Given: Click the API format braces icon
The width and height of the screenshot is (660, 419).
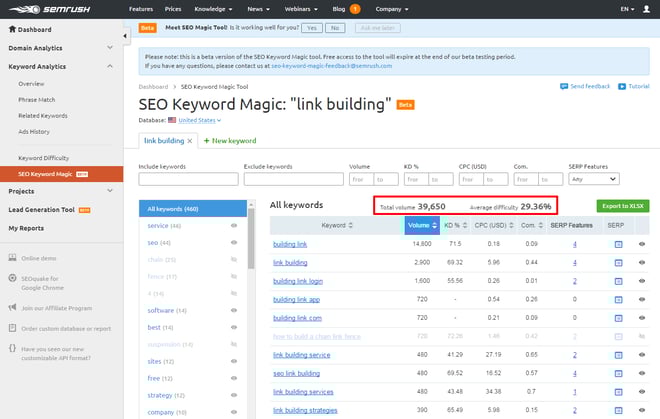Looking at the screenshot, I should pos(13,348).
